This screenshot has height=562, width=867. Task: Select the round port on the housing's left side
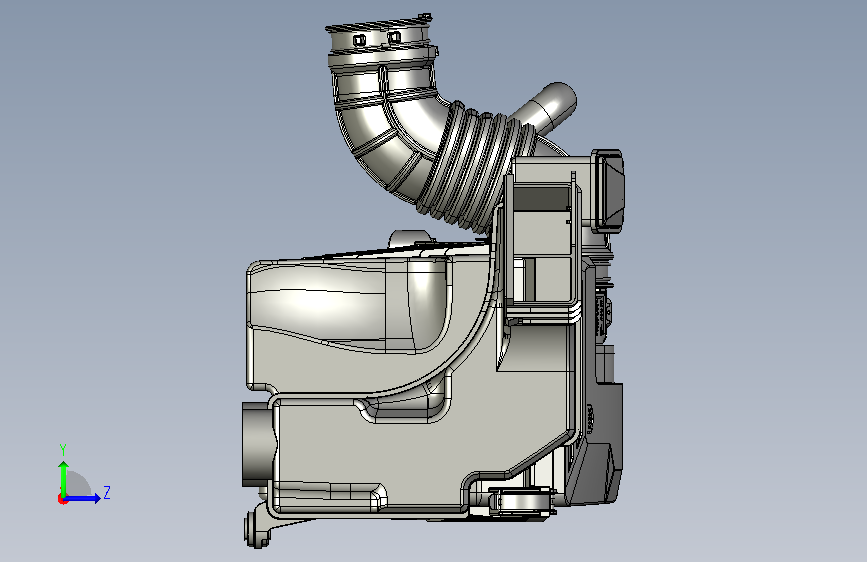tap(257, 445)
